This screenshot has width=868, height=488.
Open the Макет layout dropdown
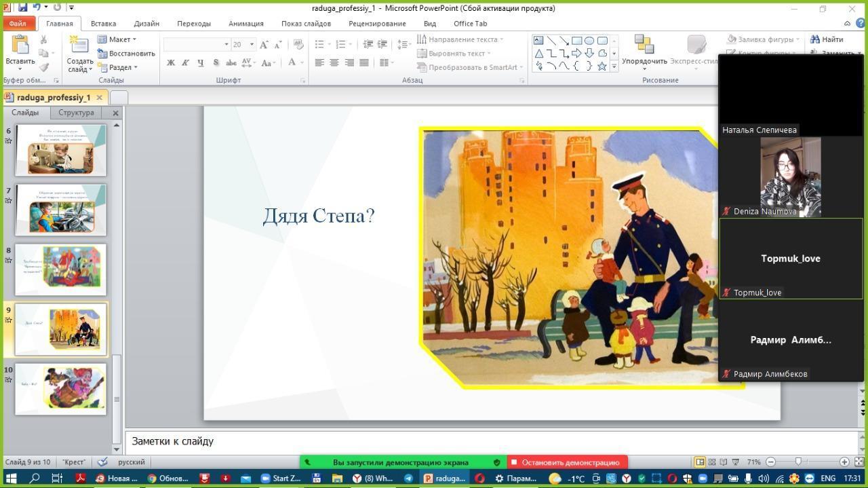(x=117, y=39)
